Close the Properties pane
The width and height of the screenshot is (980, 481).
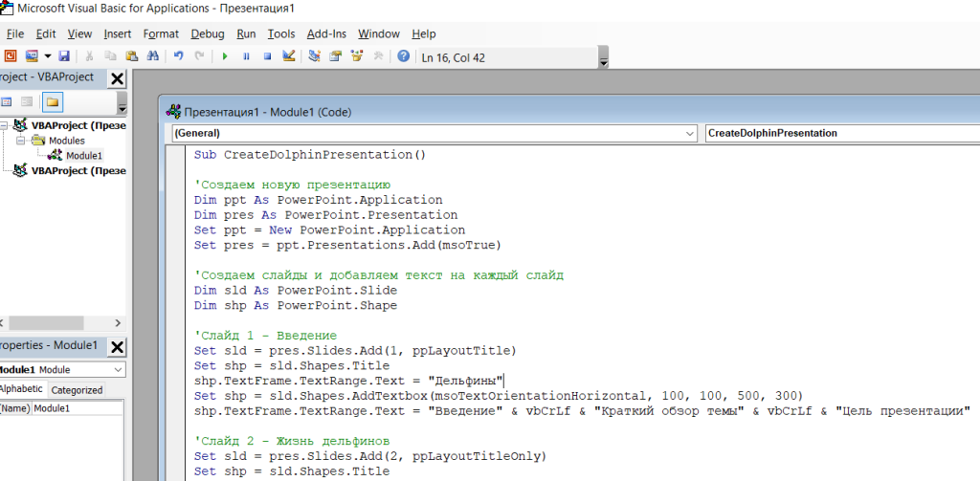click(x=117, y=347)
